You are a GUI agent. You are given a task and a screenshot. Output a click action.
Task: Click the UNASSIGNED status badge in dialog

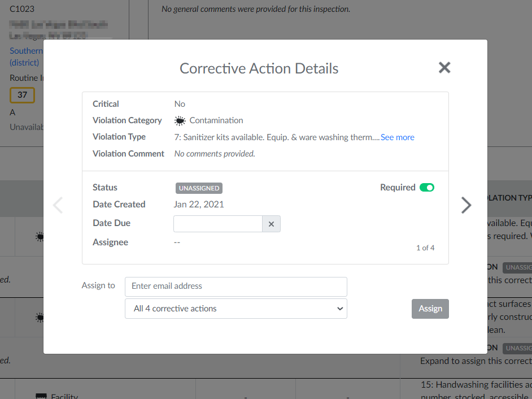coord(198,188)
